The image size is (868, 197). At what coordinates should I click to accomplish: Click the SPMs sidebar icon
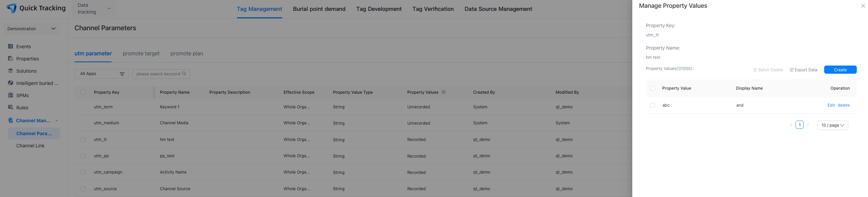11,95
